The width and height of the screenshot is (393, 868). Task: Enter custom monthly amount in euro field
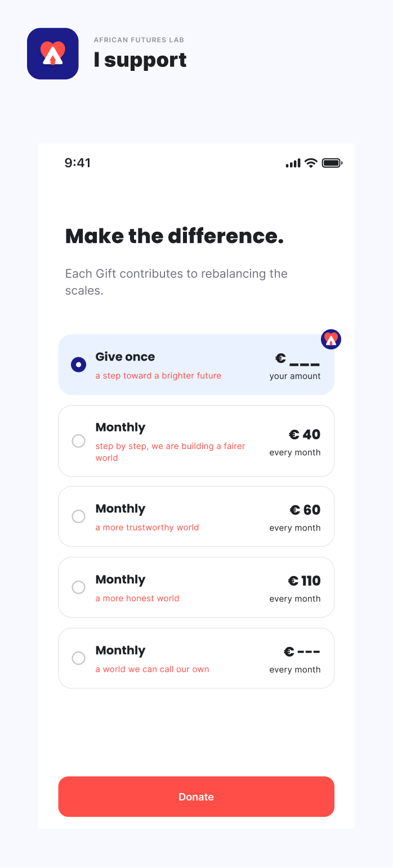tap(302, 652)
